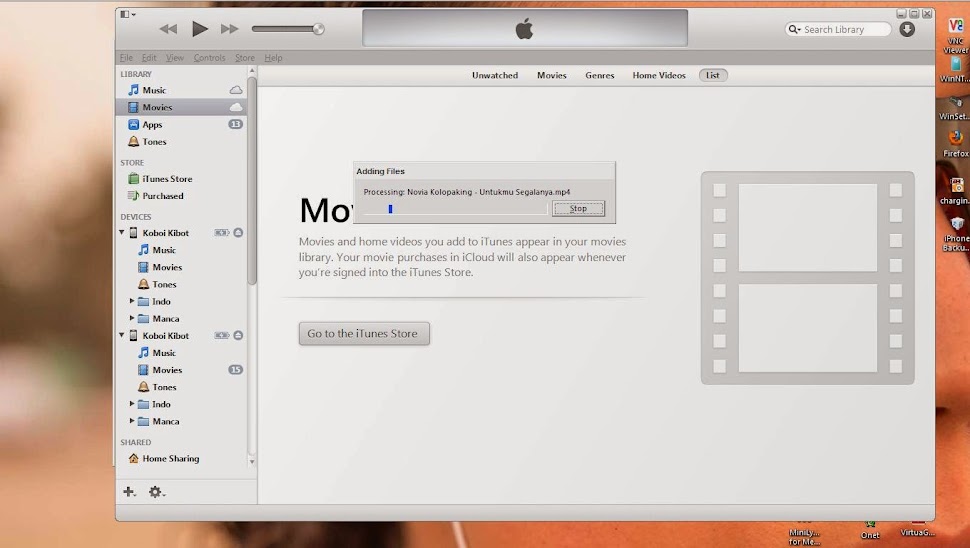Click the iCloud icon next to library Movies
The width and height of the screenshot is (970, 548).
pyautogui.click(x=236, y=107)
